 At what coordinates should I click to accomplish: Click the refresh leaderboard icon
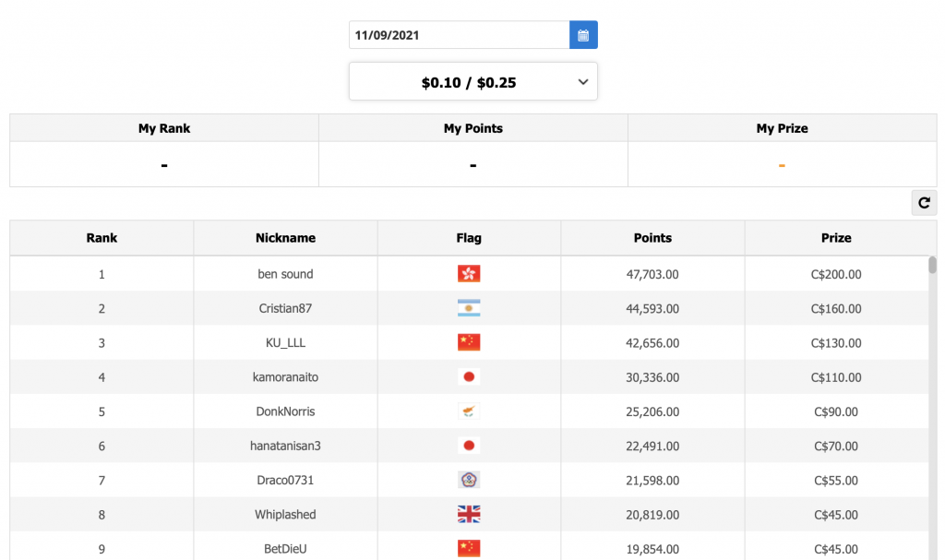coord(924,203)
